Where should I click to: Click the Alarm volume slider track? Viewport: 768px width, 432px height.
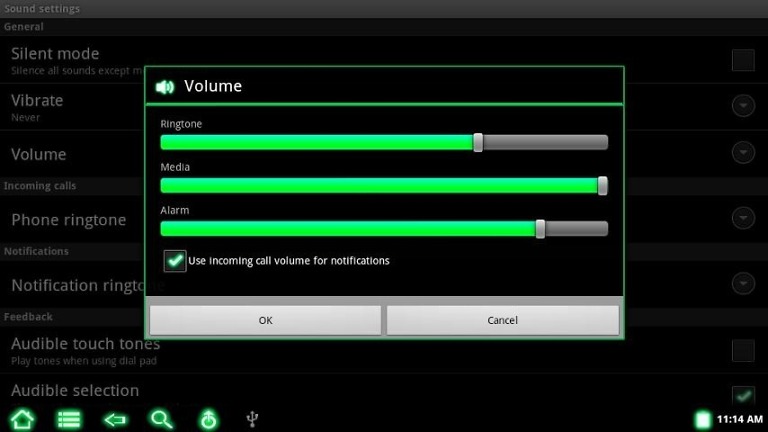384,229
